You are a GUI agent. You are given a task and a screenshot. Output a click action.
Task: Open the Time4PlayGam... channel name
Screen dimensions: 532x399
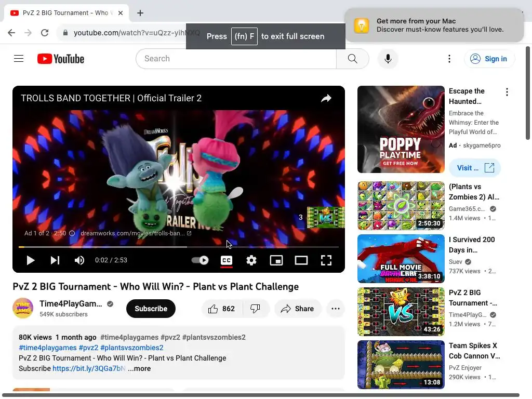[71, 303]
